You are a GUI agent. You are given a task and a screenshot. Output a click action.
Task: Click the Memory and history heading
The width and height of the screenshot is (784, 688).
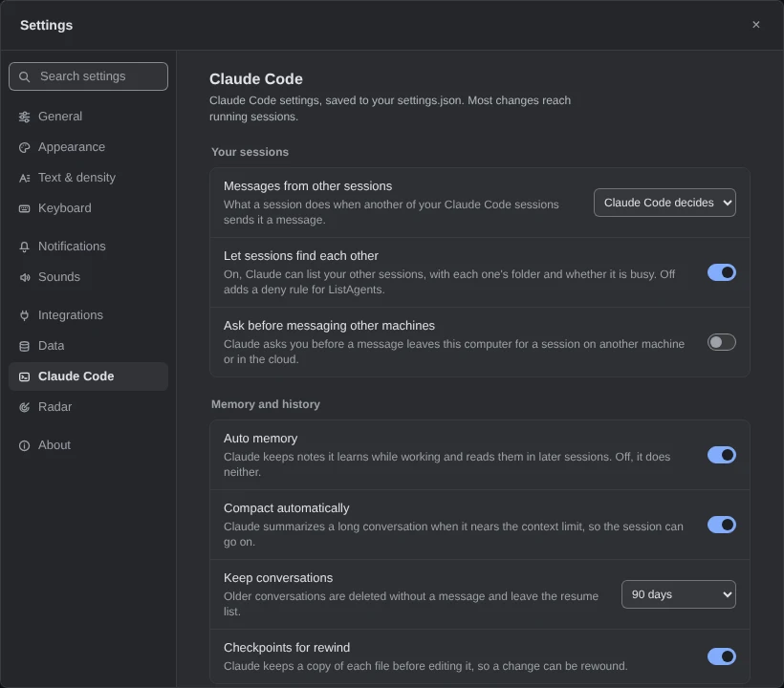[266, 404]
